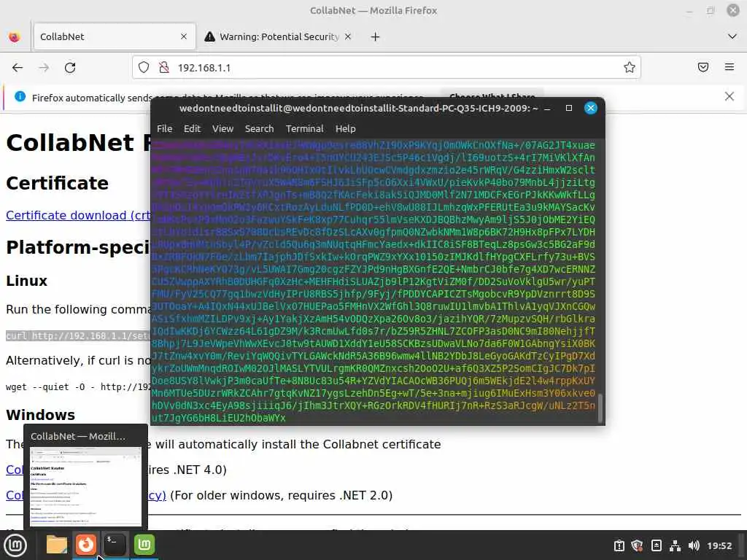Open the update manager shield tray icon
This screenshot has height=560, width=747.
click(637, 545)
